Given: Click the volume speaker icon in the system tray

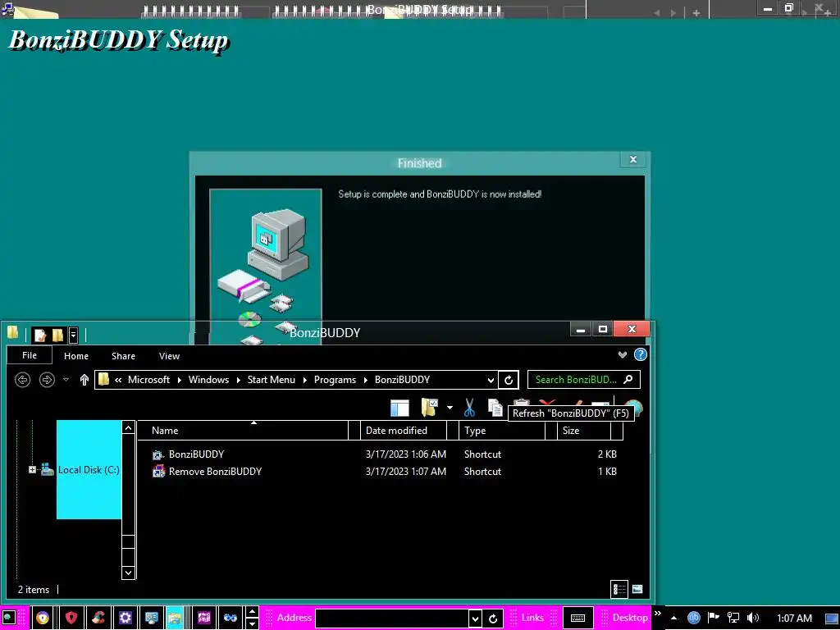Looking at the screenshot, I should [x=753, y=618].
